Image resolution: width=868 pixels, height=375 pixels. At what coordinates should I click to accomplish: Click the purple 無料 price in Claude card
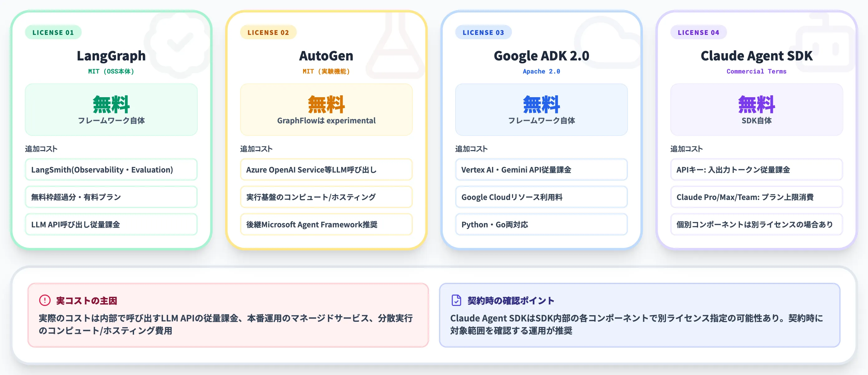pos(756,104)
